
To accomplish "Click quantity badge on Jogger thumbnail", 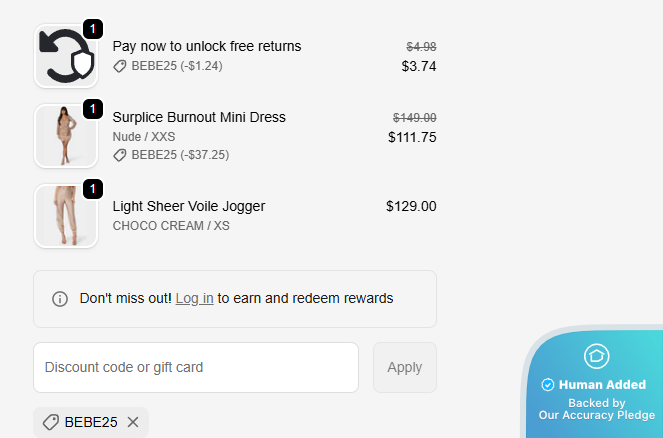I will point(93,189).
